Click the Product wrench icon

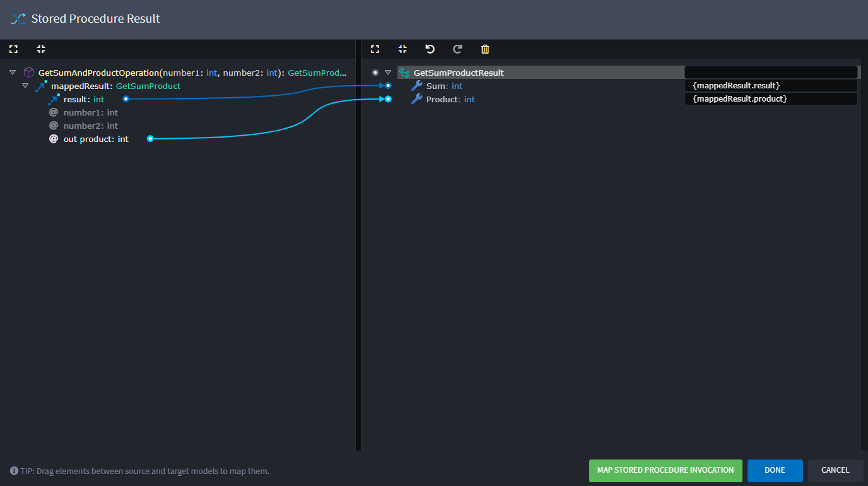coord(416,99)
